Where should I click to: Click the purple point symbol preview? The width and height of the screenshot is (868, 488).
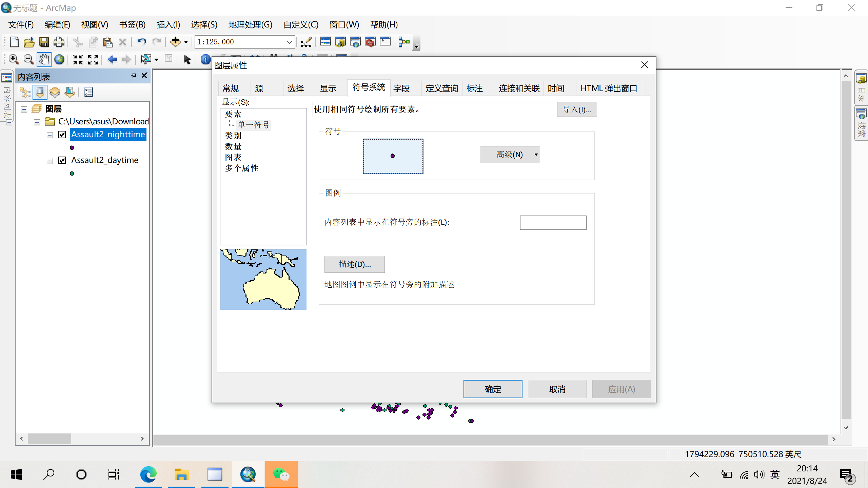pyautogui.click(x=393, y=156)
